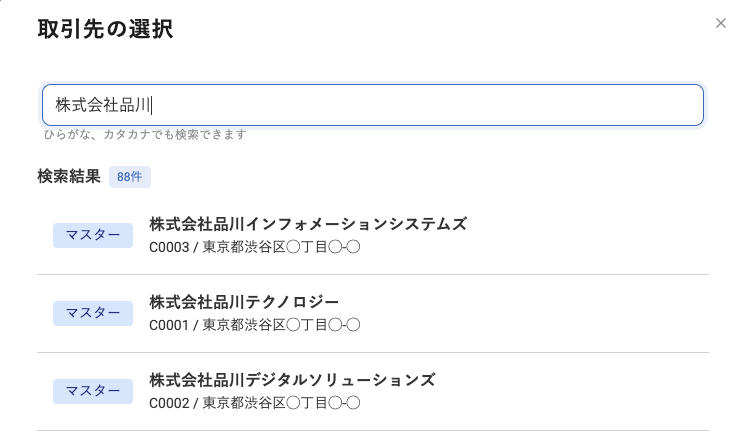745x442 pixels.
Task: Click the client code C0002
Action: 169,403
